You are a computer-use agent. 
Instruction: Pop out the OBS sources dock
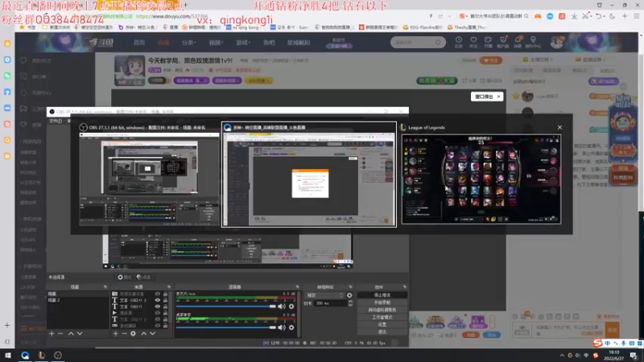coord(169,287)
